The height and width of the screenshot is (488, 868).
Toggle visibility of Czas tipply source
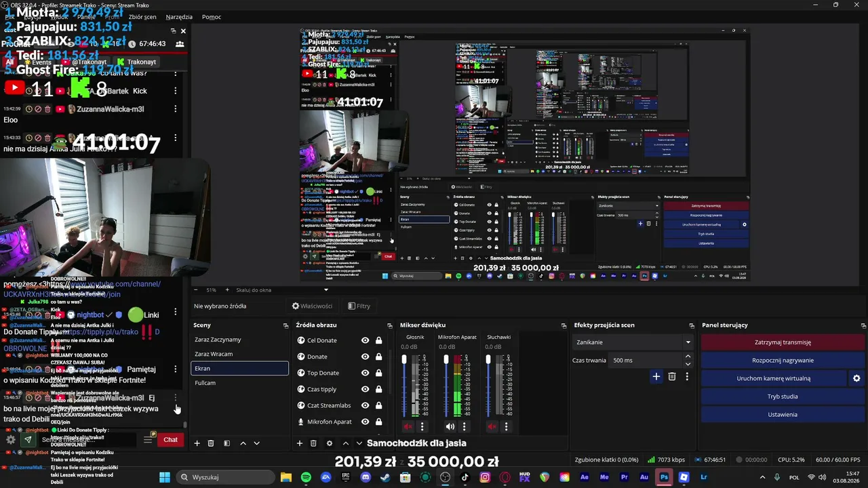tap(366, 389)
